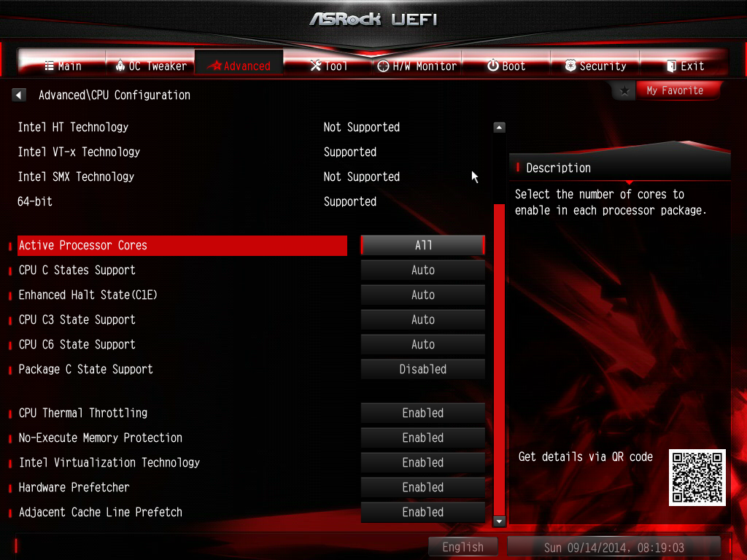
Task: Open Package C State Support Disabled dropdown
Action: click(422, 369)
